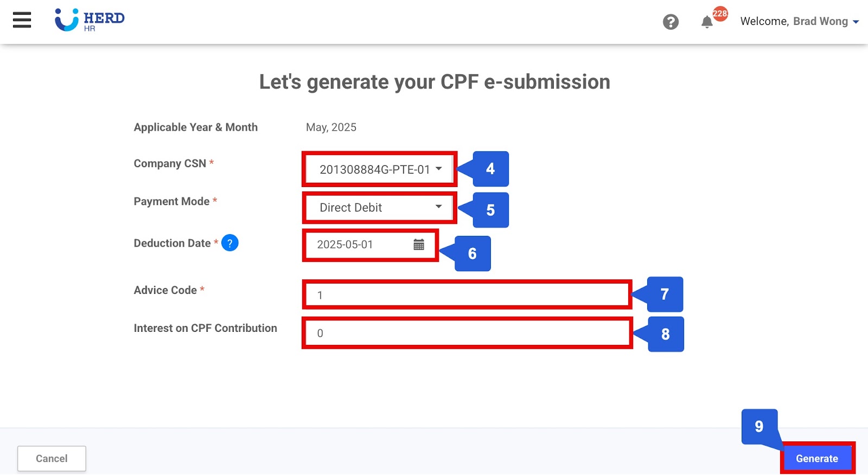Open the 228 notifications badge
The width and height of the screenshot is (868, 475).
pos(719,15)
